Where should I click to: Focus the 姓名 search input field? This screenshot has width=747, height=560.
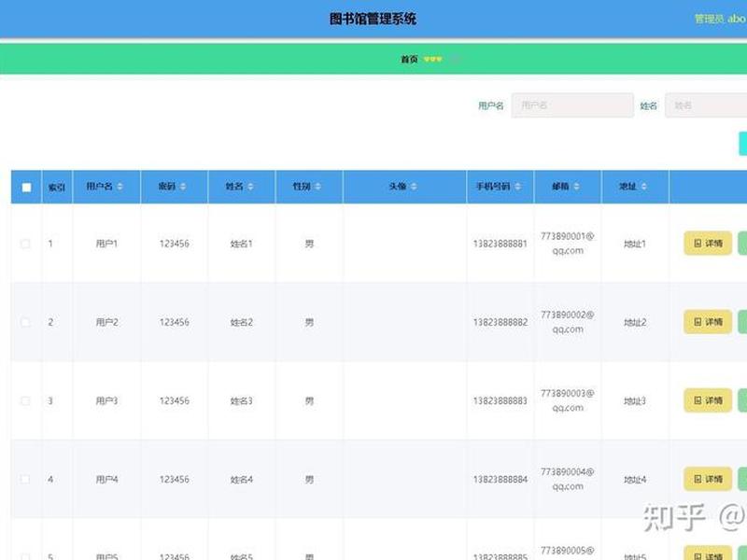tap(706, 105)
